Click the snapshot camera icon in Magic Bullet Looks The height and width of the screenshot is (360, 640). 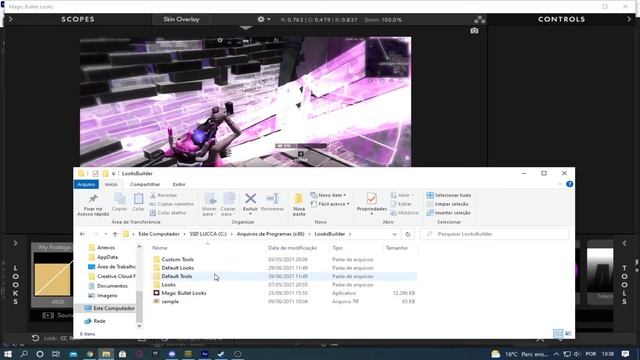pos(474,31)
